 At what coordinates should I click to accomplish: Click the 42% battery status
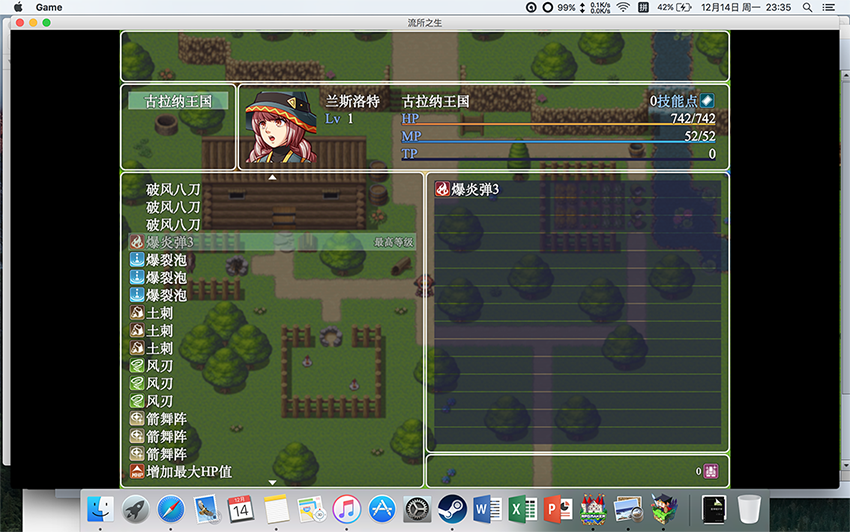coord(674,7)
